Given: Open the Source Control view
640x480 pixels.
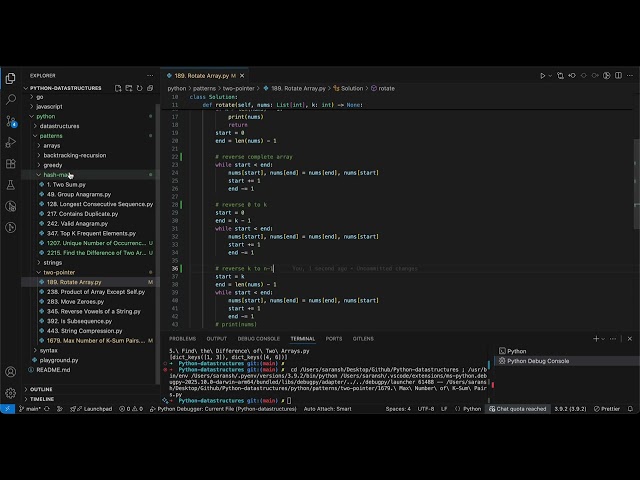Looking at the screenshot, I should (x=11, y=121).
